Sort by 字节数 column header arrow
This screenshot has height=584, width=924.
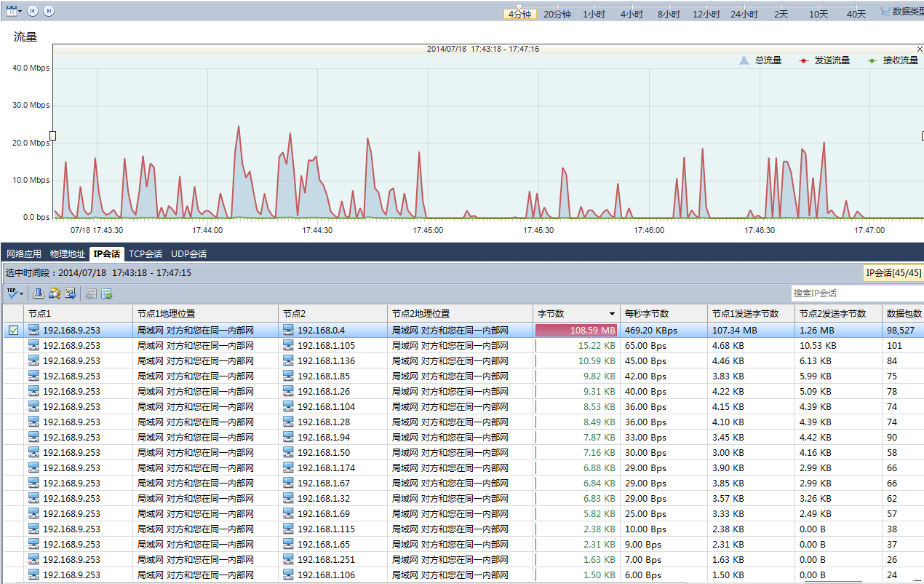point(613,314)
